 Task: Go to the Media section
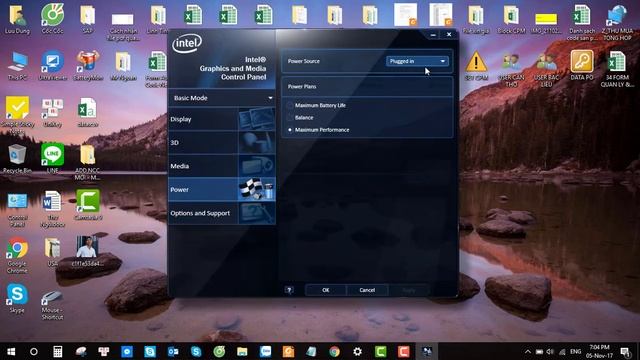(x=222, y=166)
